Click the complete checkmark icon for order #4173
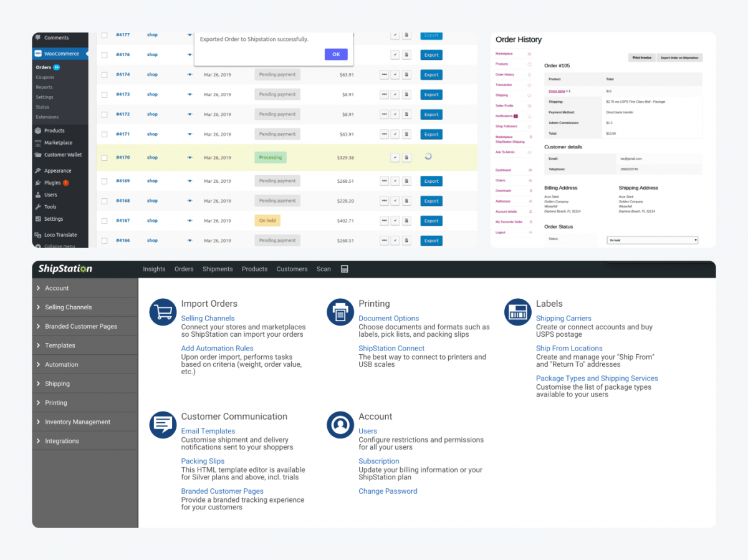The image size is (748, 560). (x=395, y=95)
